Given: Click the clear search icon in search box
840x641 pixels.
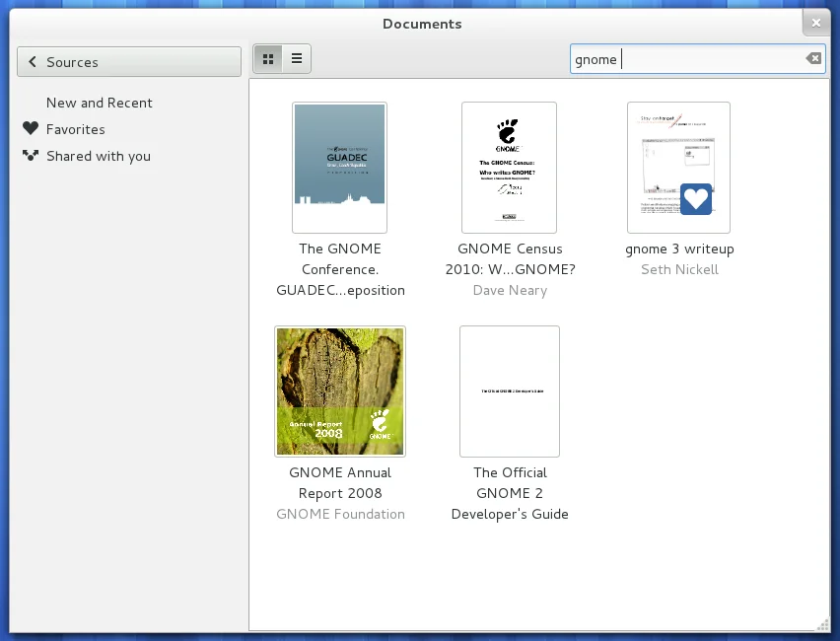Looking at the screenshot, I should pyautogui.click(x=813, y=58).
